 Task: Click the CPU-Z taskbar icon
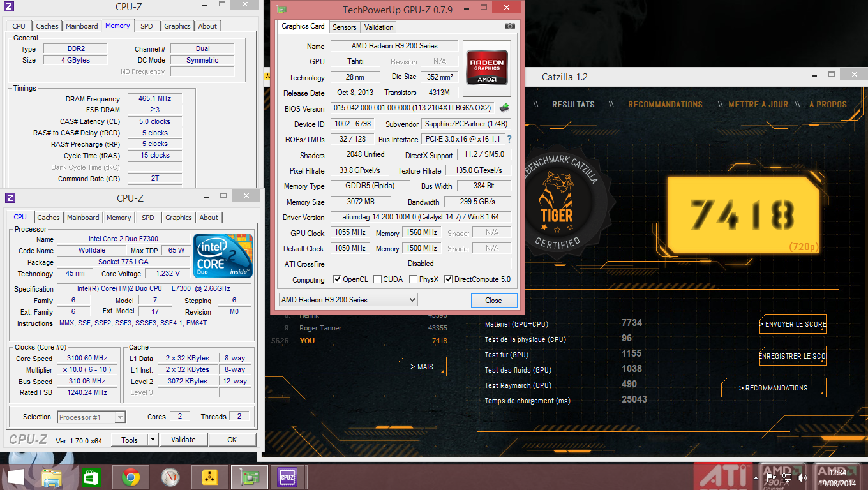pyautogui.click(x=287, y=477)
